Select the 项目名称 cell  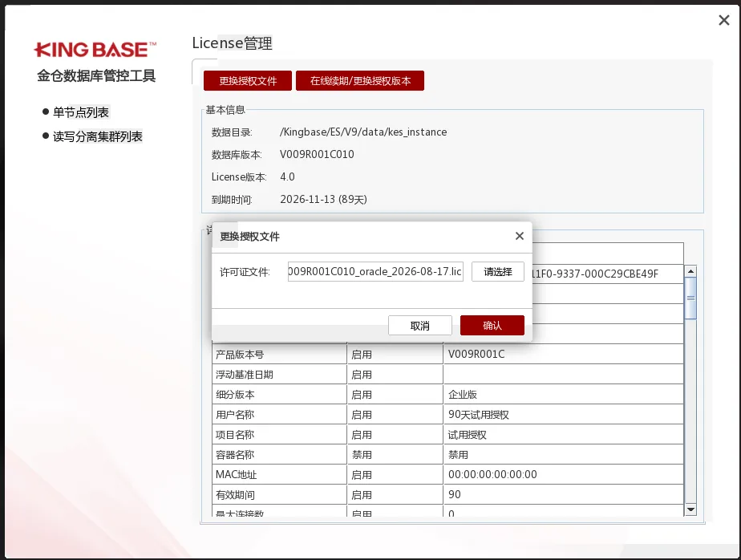(279, 434)
